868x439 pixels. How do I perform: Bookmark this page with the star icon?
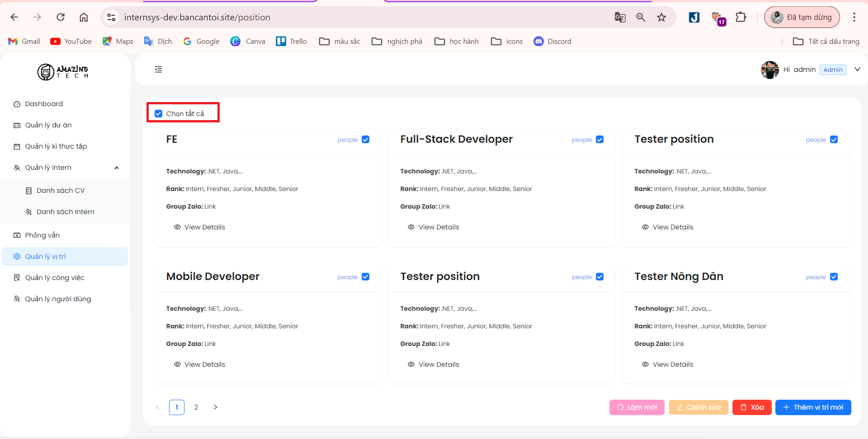[x=661, y=17]
